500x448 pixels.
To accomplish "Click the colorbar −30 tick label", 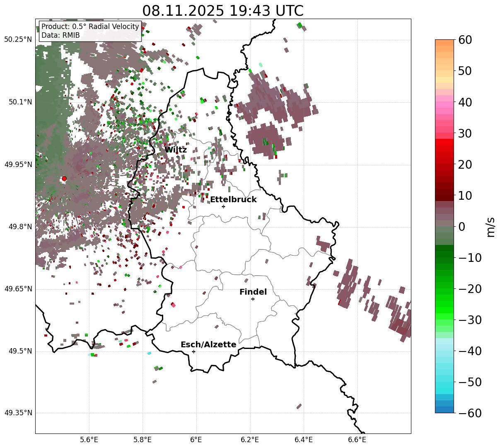I will [470, 320].
